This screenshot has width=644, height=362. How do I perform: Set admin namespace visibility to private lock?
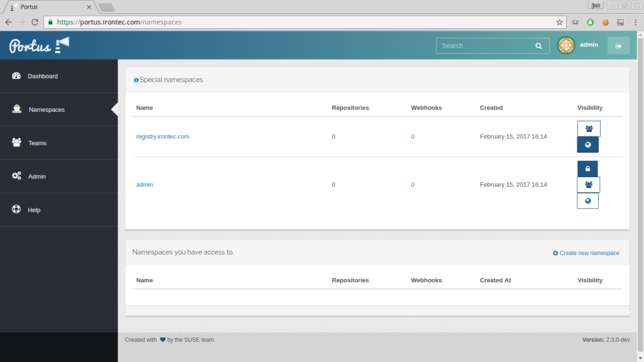[x=587, y=168]
